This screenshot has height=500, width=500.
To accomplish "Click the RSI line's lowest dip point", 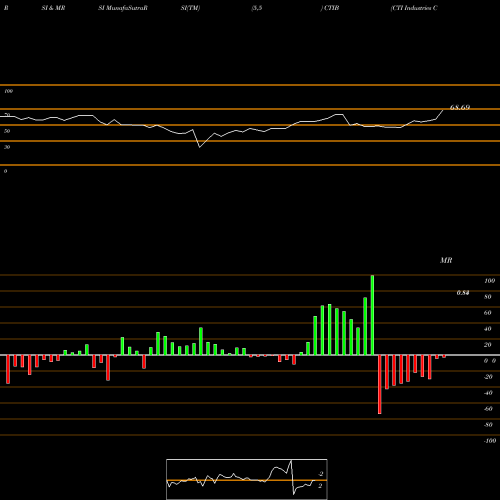I will click(199, 147).
